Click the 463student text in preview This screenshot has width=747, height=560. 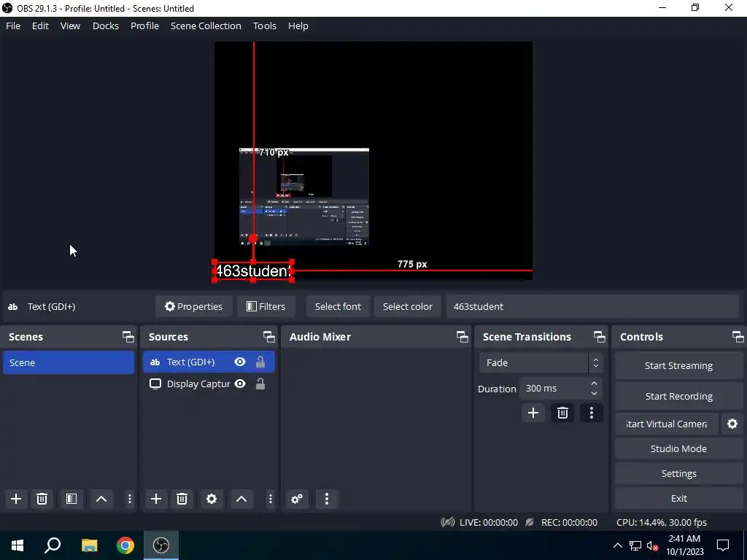[253, 271]
